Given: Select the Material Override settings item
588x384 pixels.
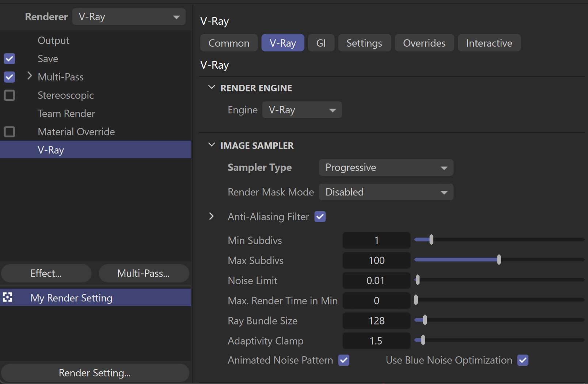Looking at the screenshot, I should tap(76, 132).
